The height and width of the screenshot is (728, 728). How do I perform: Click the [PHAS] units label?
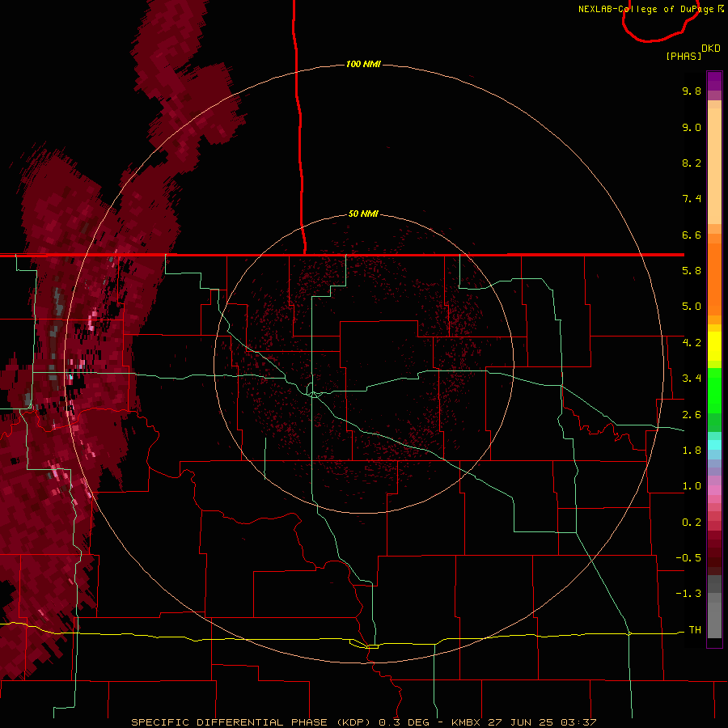pos(684,56)
